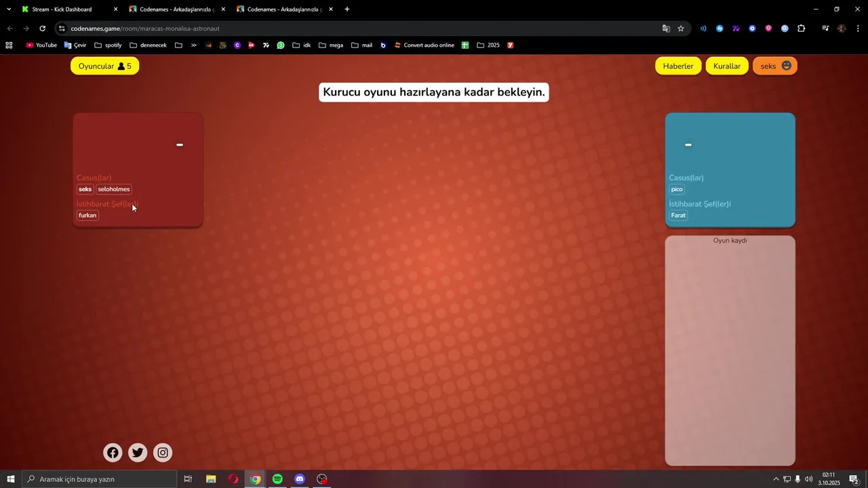Open the Instagram social link icon

(x=163, y=453)
